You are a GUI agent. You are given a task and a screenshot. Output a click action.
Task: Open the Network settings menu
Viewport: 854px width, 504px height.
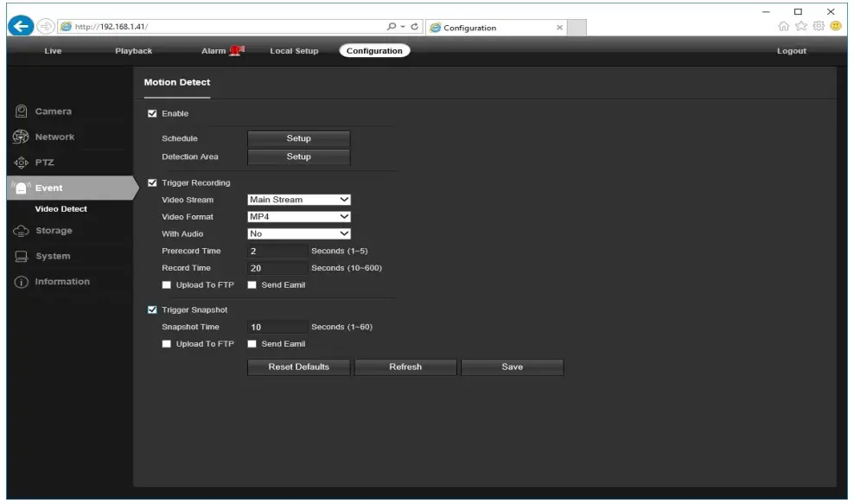tap(54, 137)
